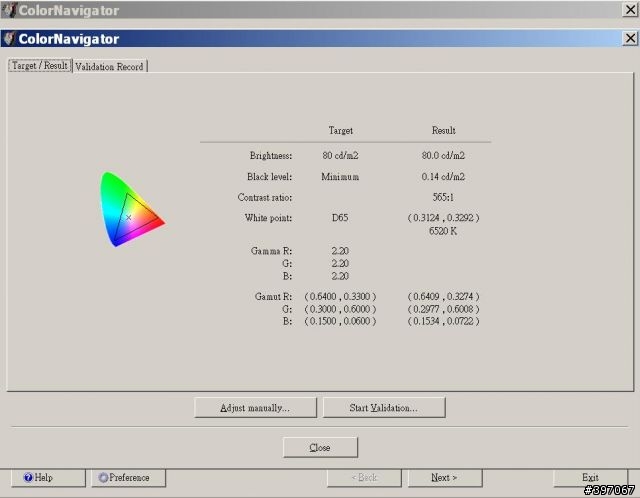Click the Contrast ratio: row label
The width and height of the screenshot is (640, 498).
coord(265,198)
